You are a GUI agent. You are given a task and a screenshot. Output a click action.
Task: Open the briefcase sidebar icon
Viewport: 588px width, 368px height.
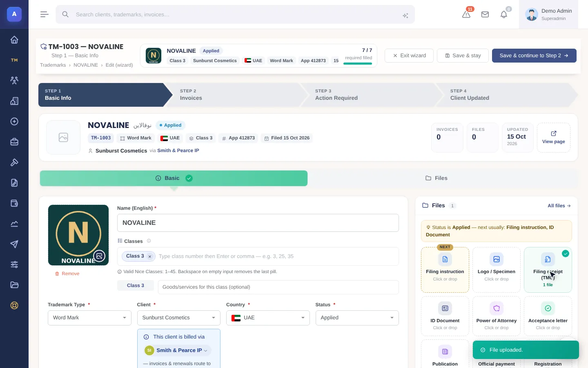[14, 142]
